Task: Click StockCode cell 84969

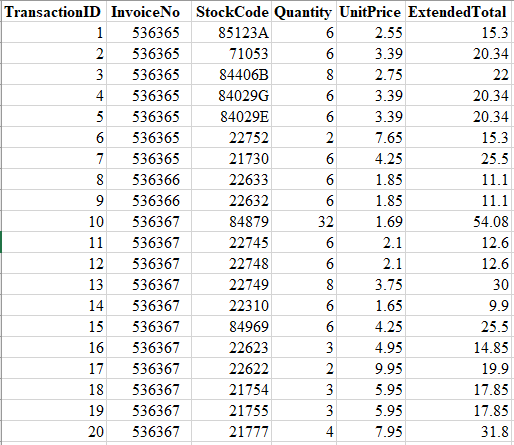Action: [232, 327]
